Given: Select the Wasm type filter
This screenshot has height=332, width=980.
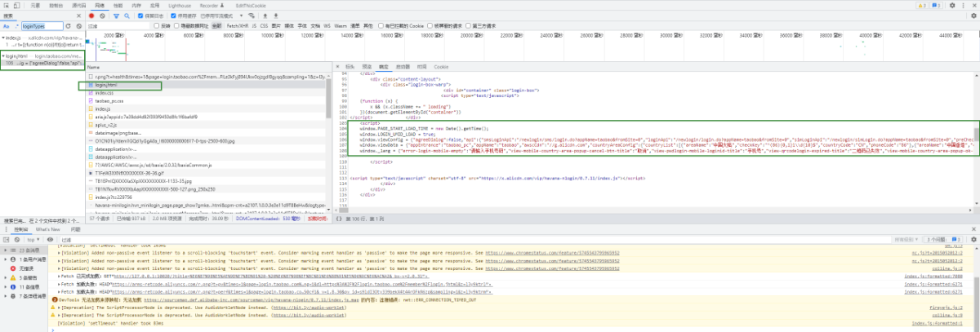Looking at the screenshot, I should [341, 26].
